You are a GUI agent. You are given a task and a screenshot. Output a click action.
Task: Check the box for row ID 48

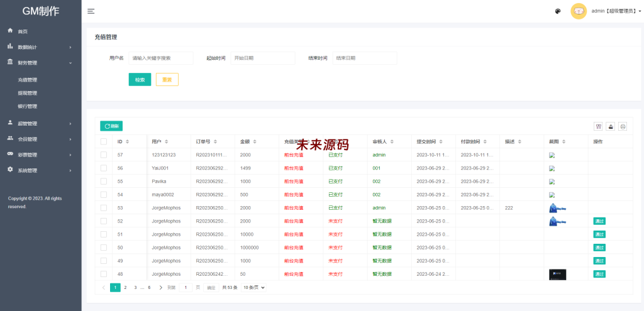point(104,274)
